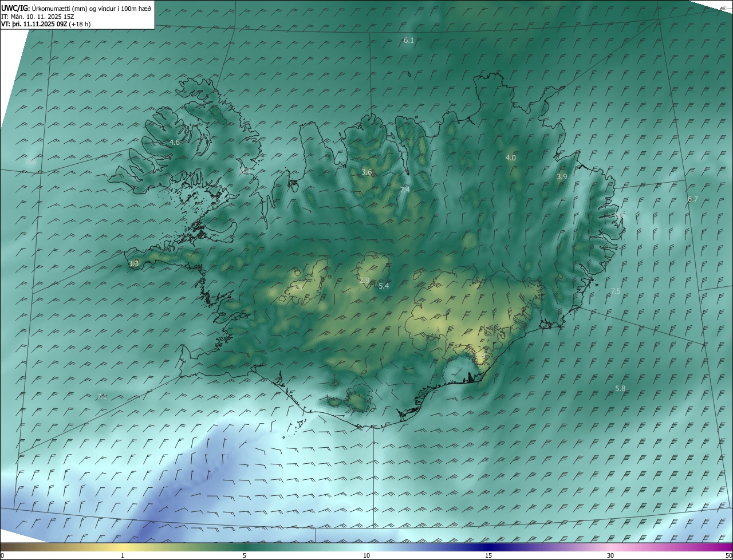
Task: Click the map value 7.5
Action: 616,291
